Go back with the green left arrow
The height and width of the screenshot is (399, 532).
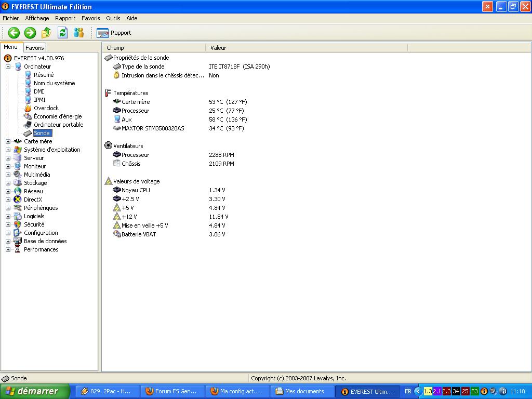coord(14,33)
